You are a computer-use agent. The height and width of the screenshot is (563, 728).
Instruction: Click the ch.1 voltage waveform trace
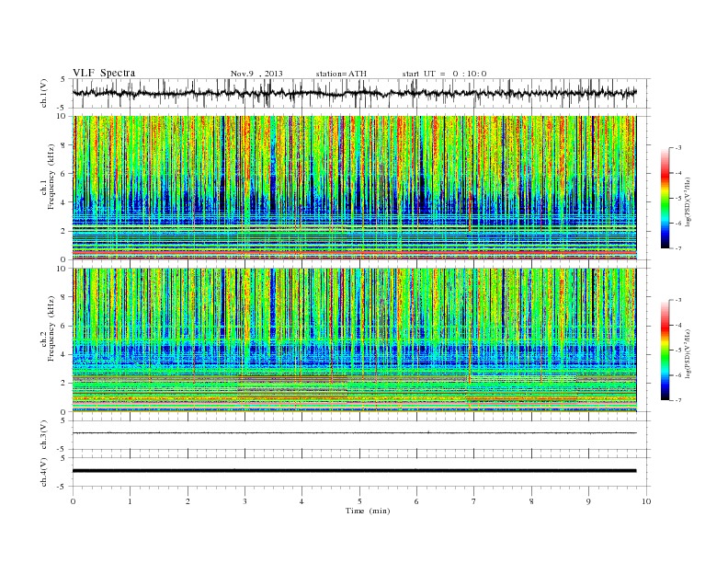[354, 93]
